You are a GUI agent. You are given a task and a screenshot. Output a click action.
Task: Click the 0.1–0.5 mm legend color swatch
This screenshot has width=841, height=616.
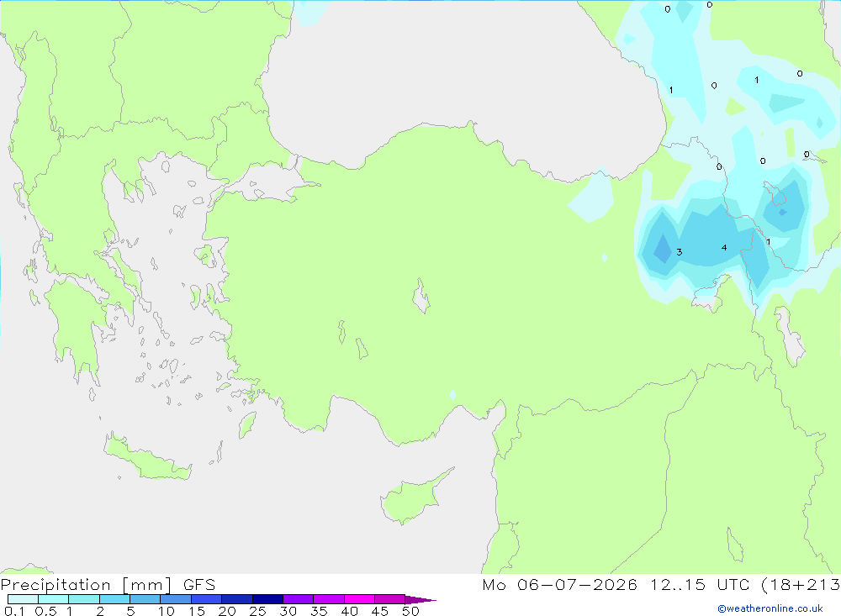[x=23, y=599]
